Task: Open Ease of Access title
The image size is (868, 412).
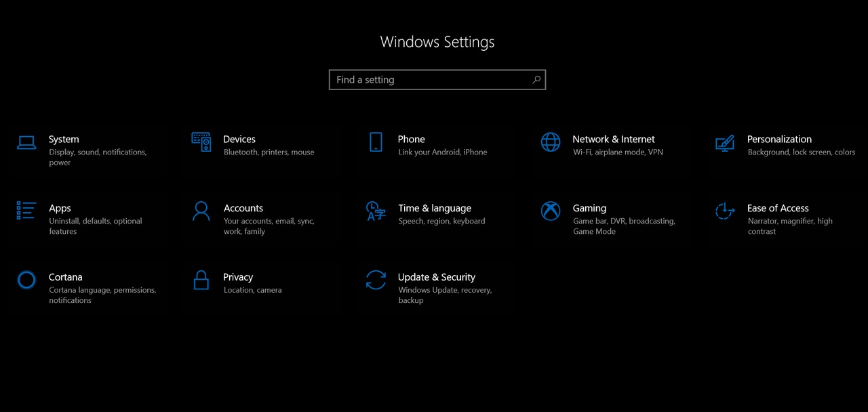Action: point(778,208)
